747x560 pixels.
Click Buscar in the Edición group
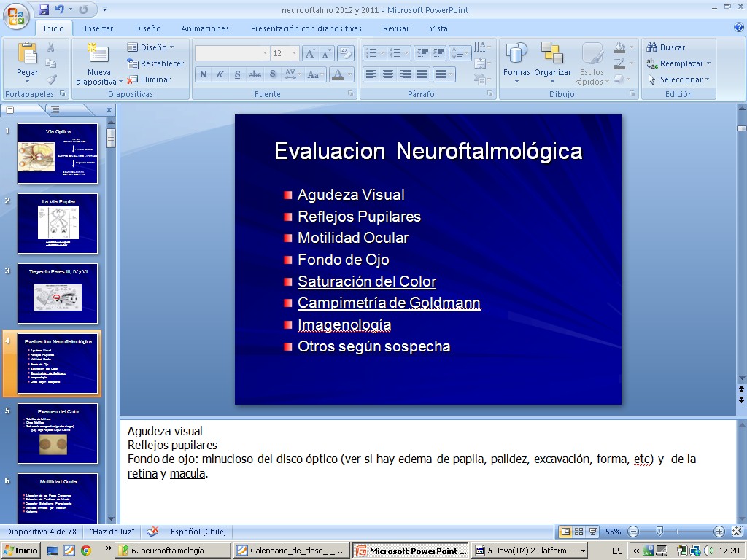click(665, 47)
